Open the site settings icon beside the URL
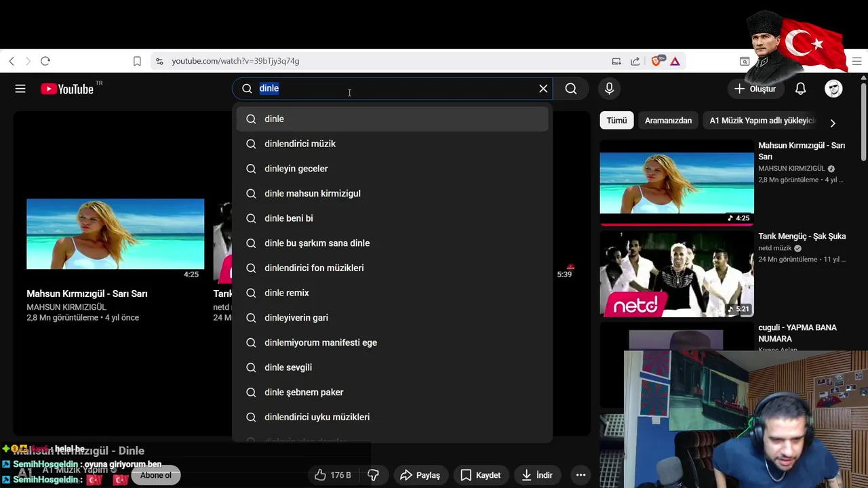 (159, 61)
